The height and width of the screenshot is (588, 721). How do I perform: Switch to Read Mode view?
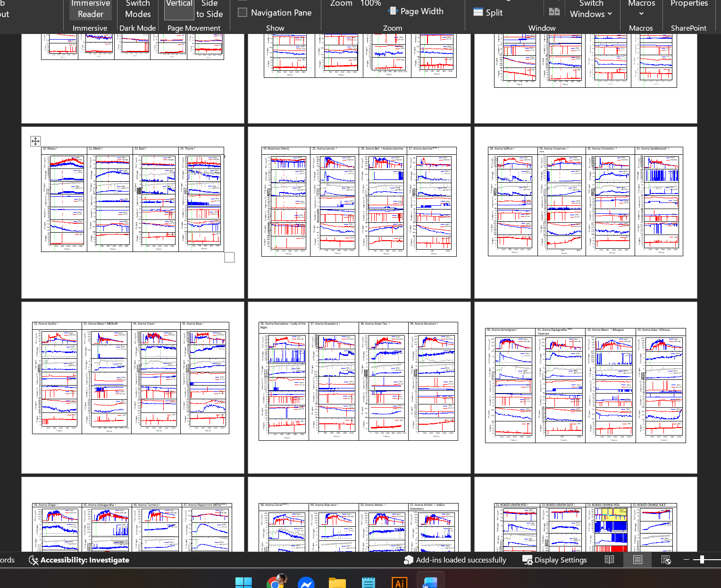tap(609, 560)
